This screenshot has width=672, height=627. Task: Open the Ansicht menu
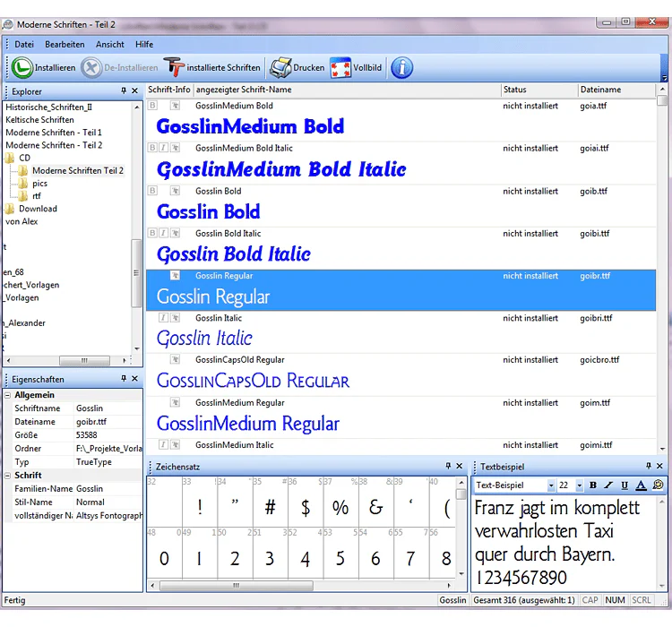109,45
